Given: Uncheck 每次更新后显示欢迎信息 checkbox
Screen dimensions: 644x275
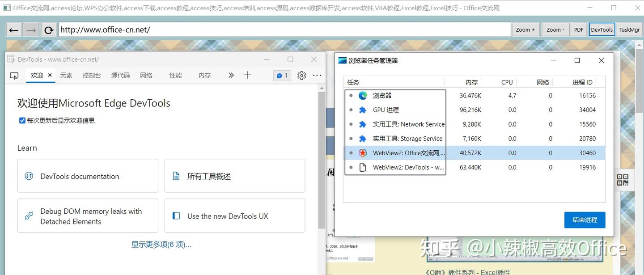Looking at the screenshot, I should (22, 120).
